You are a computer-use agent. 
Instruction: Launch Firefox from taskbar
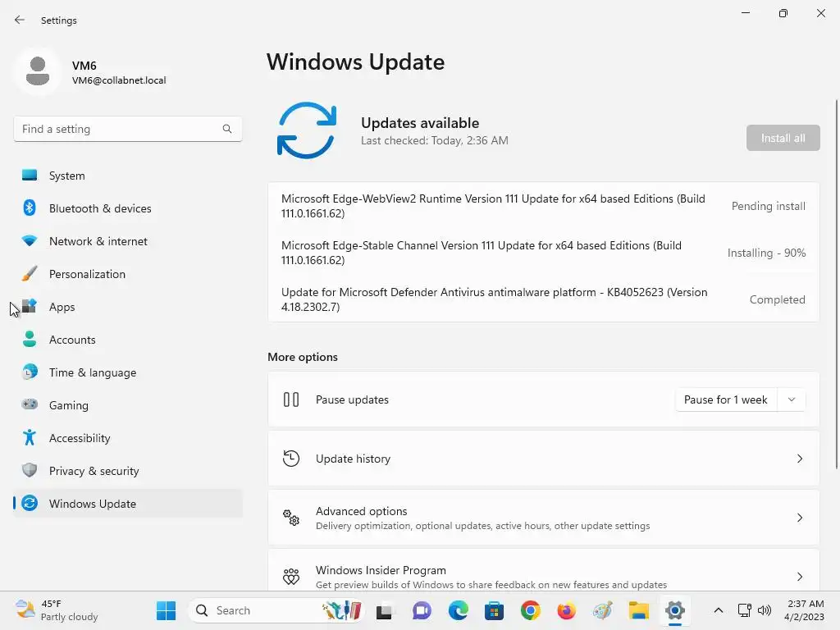coord(566,610)
